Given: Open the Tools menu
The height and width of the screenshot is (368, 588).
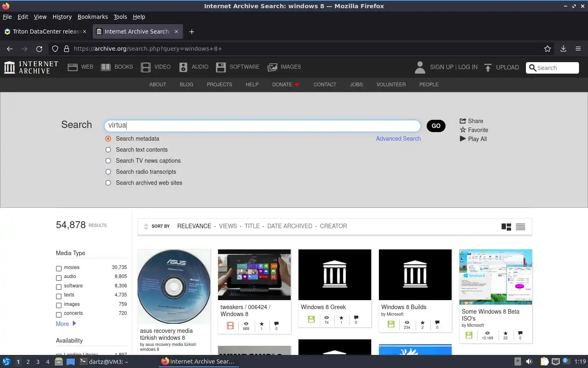Looking at the screenshot, I should 120,17.
